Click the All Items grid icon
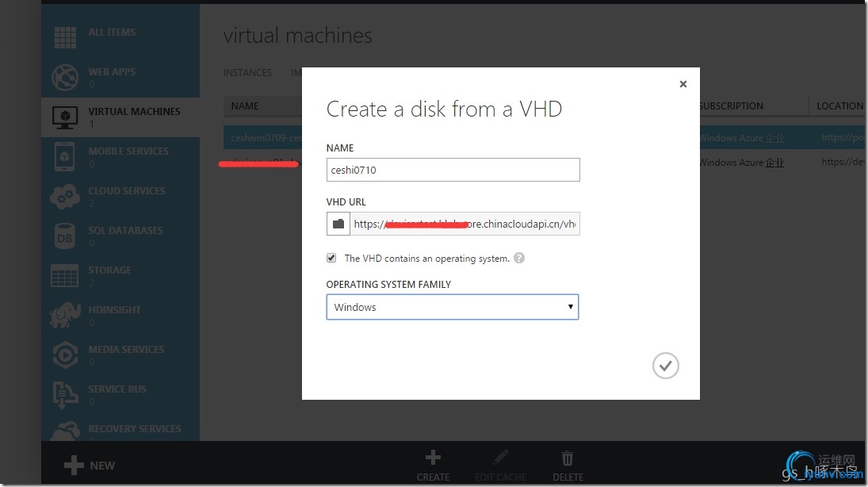The image size is (868, 487). [x=65, y=37]
